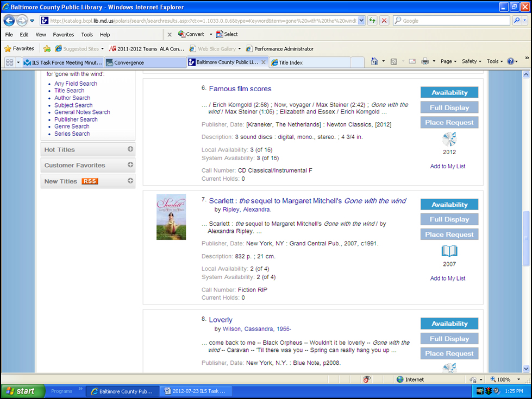Click the Read Mail envelope icon
Image resolution: width=532 pixels, height=399 pixels.
[x=412, y=61]
